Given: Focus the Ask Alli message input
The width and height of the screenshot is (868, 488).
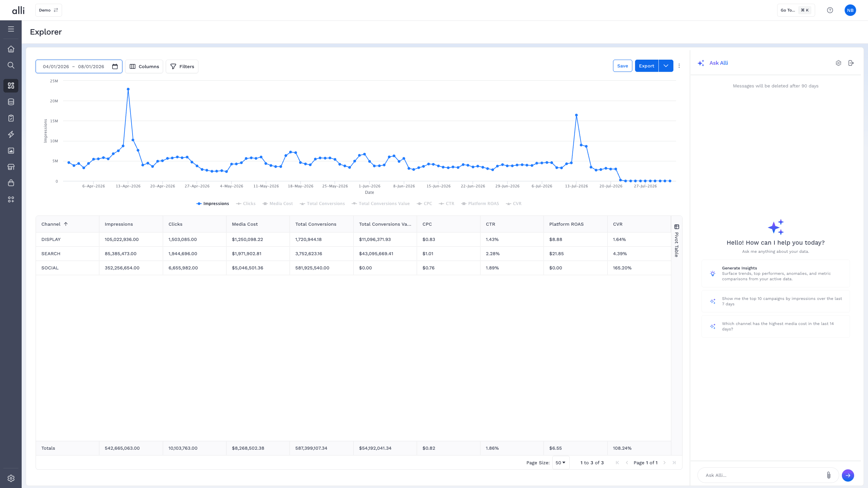Looking at the screenshot, I should [763, 475].
